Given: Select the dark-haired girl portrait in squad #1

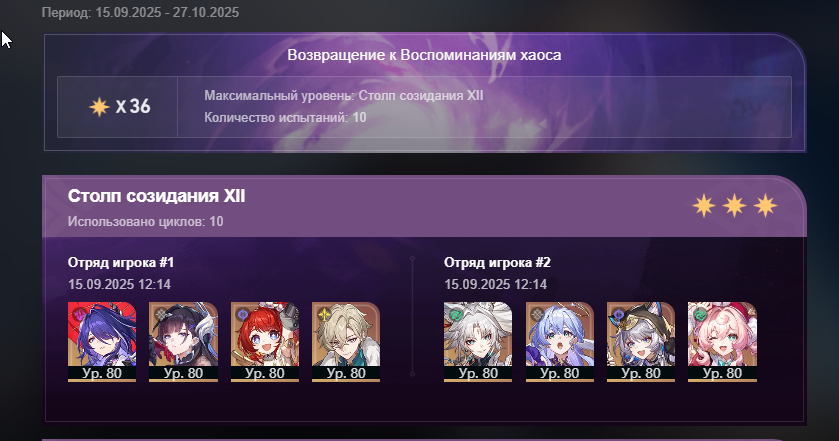Looking at the screenshot, I should tap(183, 341).
